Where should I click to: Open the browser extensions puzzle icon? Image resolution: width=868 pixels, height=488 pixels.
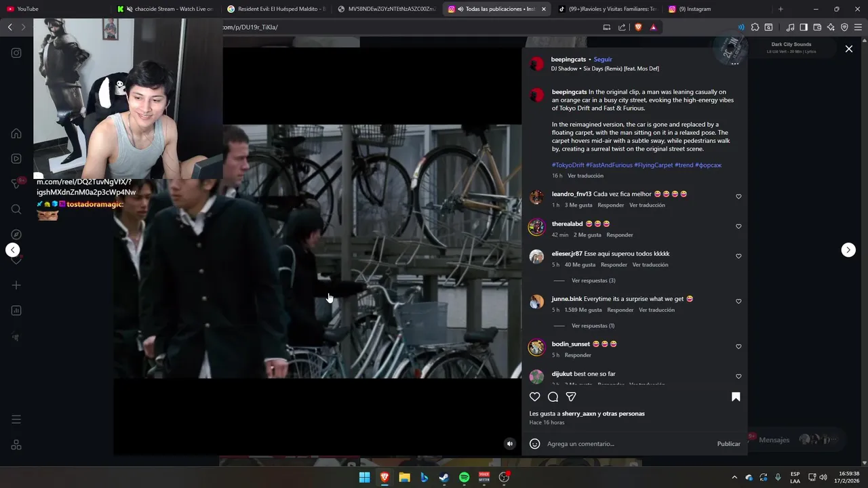[755, 27]
